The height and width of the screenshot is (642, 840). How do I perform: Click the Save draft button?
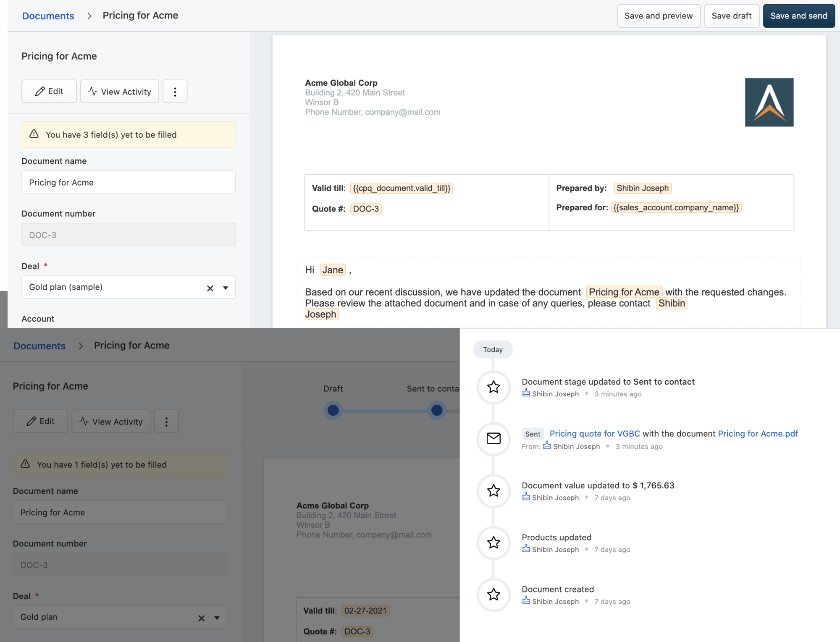(x=731, y=16)
